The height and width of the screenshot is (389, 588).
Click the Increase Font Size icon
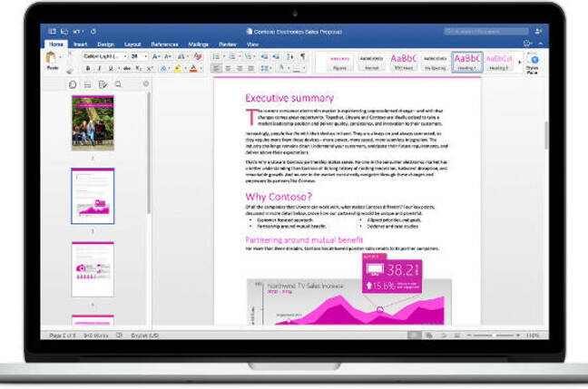click(x=156, y=56)
